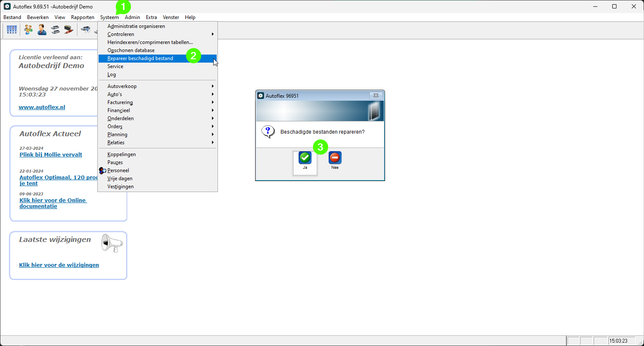Click the question mark icon in dialog
The width and height of the screenshot is (644, 346).
(x=268, y=132)
